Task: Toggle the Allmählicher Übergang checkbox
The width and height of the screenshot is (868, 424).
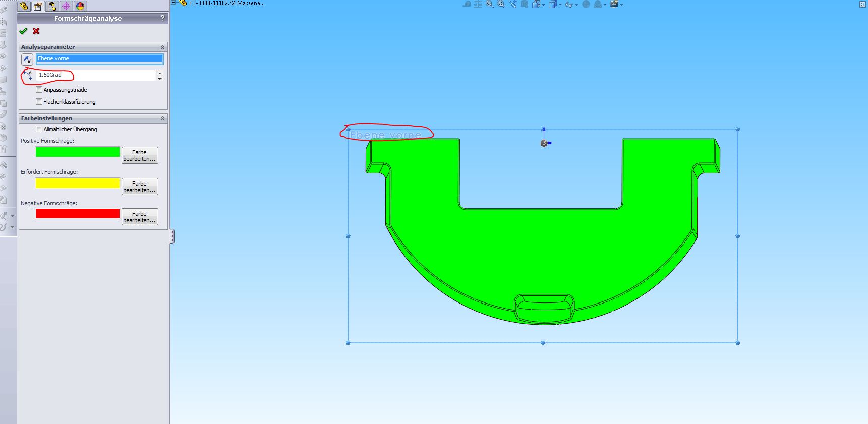Action: coord(39,129)
